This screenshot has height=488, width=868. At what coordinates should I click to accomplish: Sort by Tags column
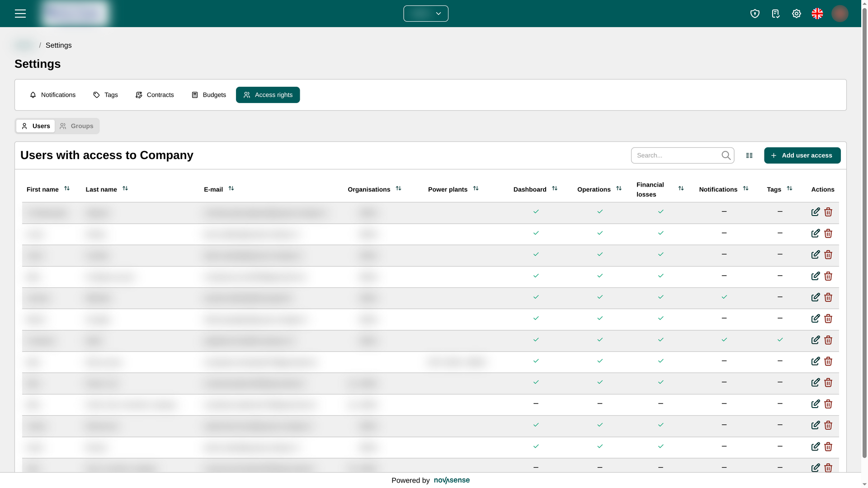789,188
